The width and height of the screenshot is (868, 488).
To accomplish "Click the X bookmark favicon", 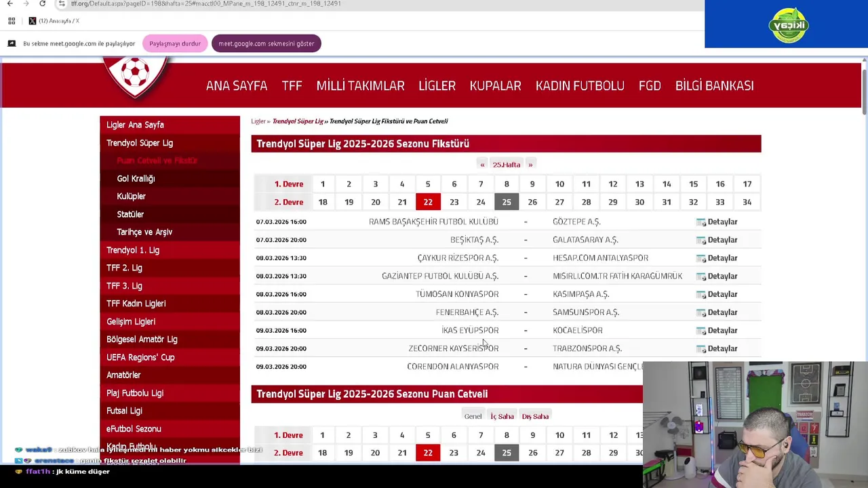I will point(32,21).
